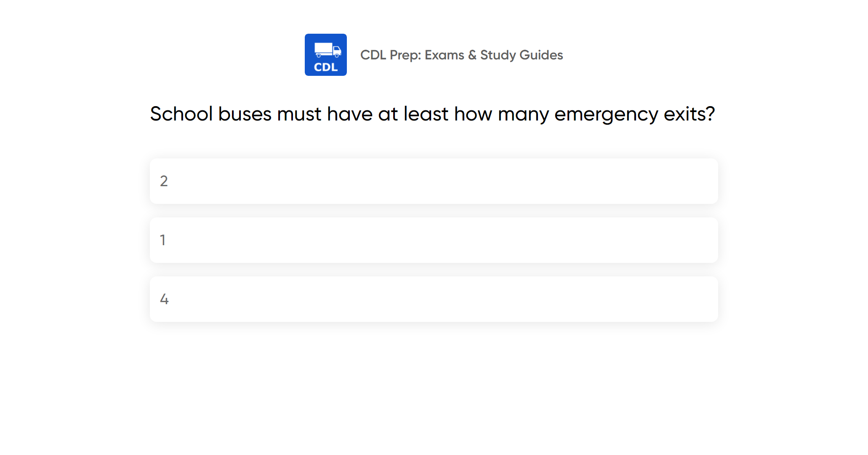Click the words "Study Guides" in the header
The width and height of the screenshot is (868, 455).
tap(521, 55)
